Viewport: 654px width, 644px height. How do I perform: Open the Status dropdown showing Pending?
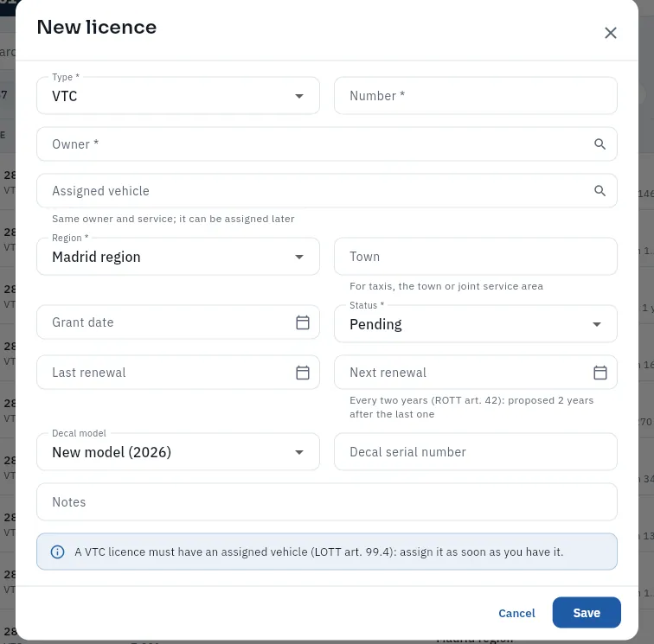(x=476, y=324)
